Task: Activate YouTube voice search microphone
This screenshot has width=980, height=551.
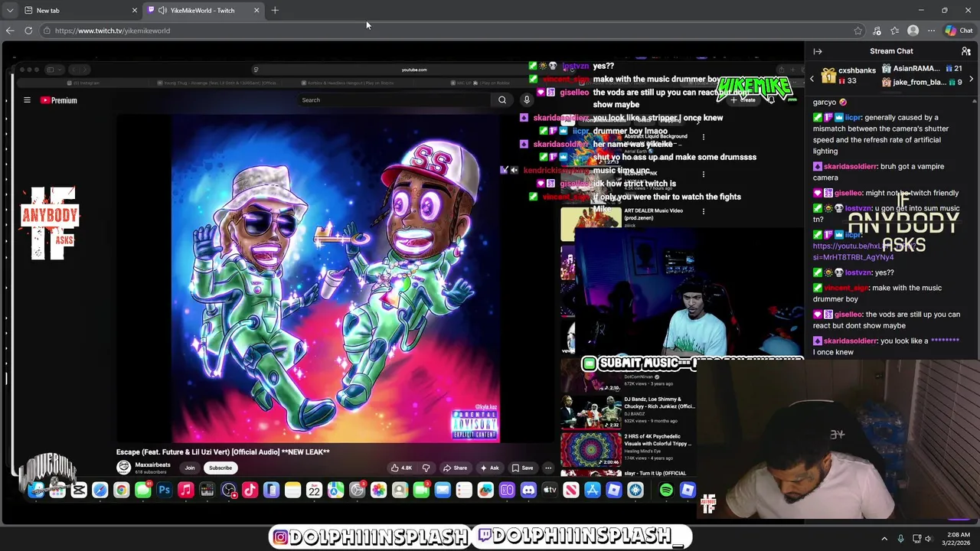Action: (527, 100)
